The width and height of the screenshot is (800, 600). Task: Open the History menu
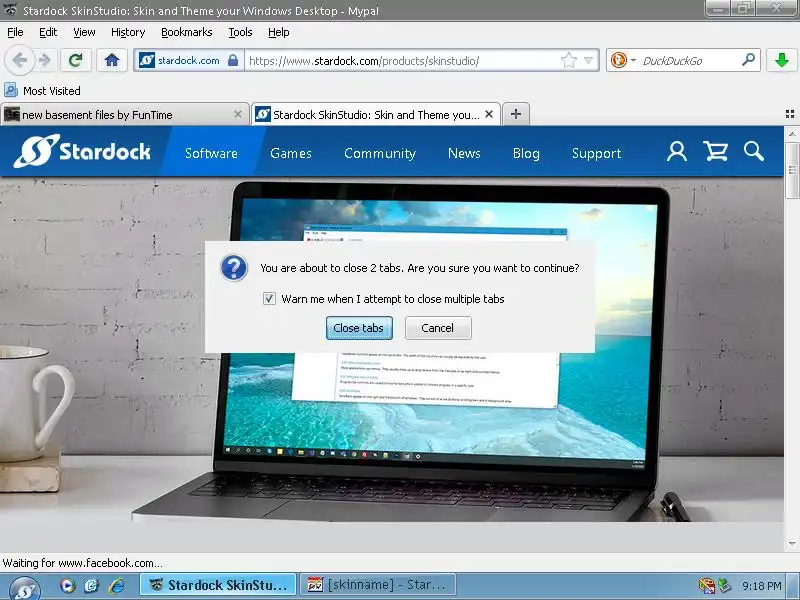(128, 32)
